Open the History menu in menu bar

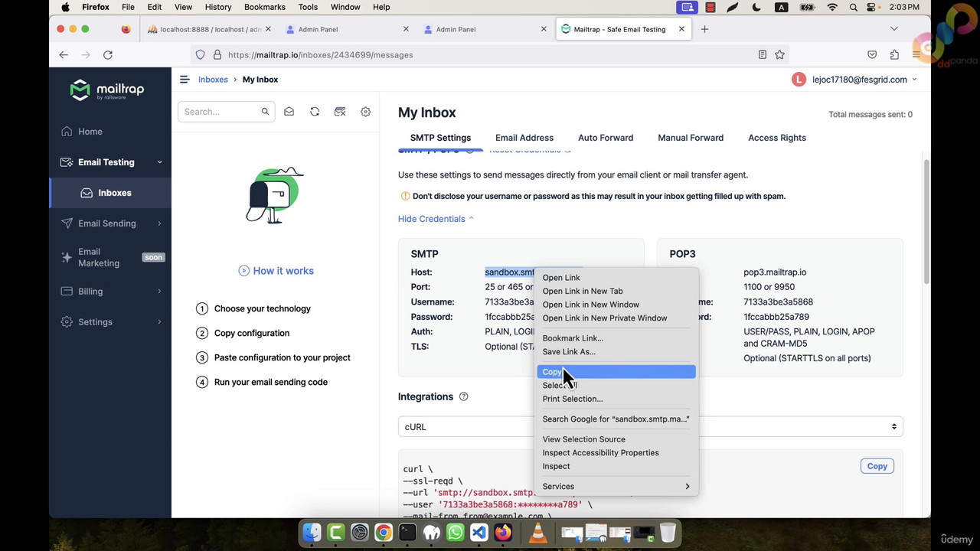tap(218, 7)
